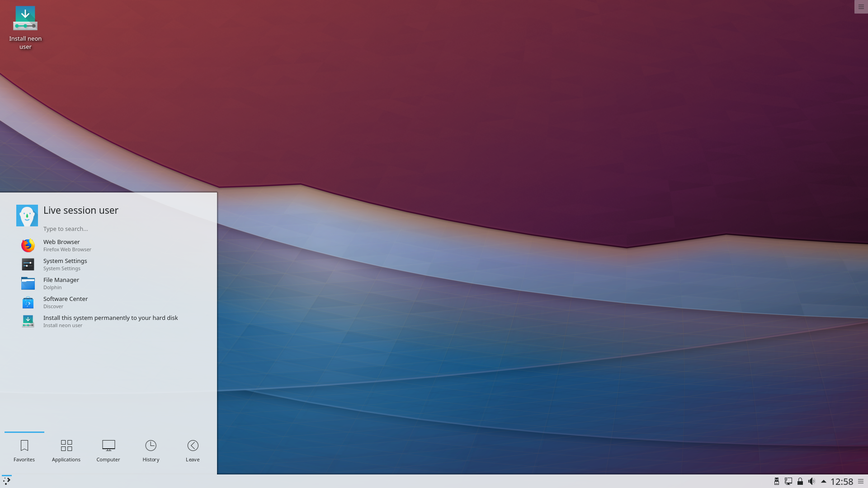Click the system tray volume icon
The width and height of the screenshot is (868, 488).
811,481
